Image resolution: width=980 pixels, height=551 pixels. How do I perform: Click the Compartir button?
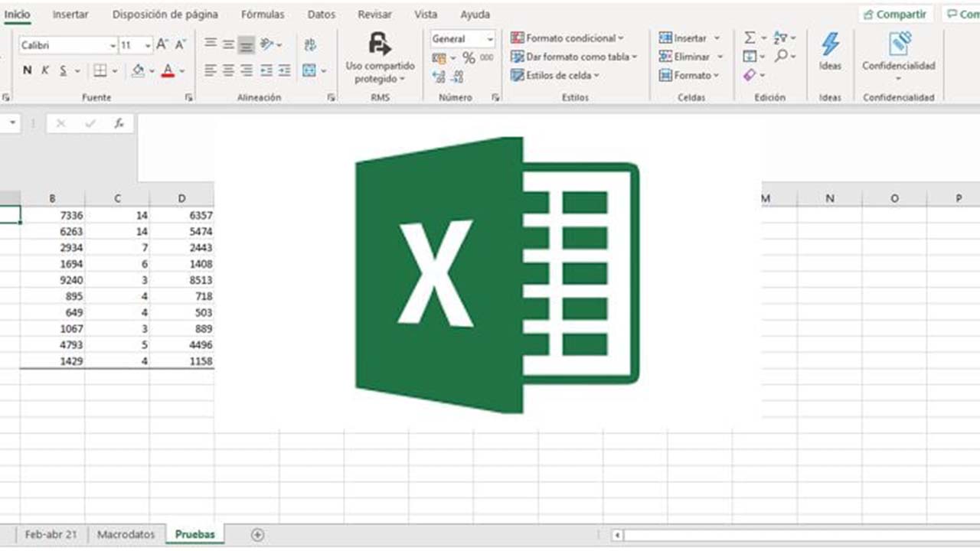[894, 14]
